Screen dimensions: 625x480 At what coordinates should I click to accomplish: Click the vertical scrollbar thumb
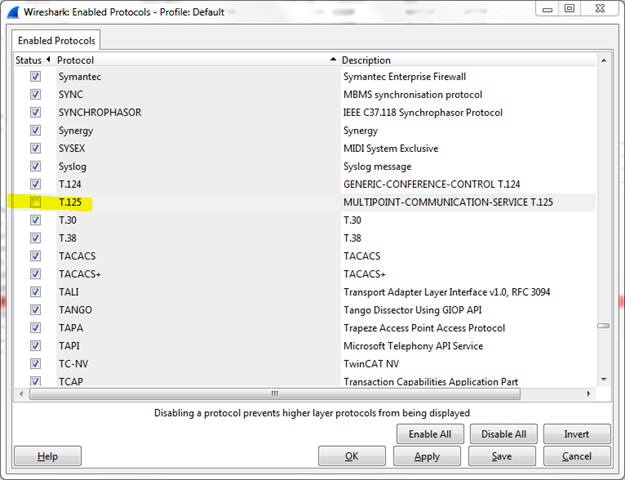pos(604,326)
